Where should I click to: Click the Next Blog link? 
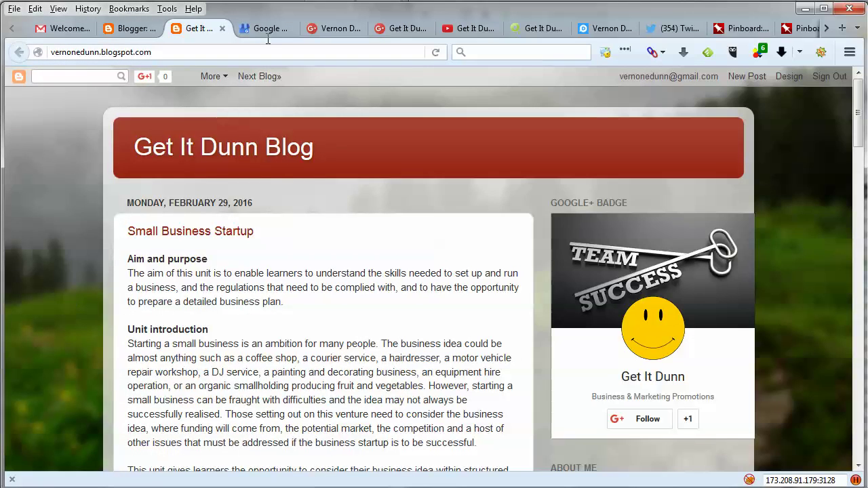(x=259, y=77)
